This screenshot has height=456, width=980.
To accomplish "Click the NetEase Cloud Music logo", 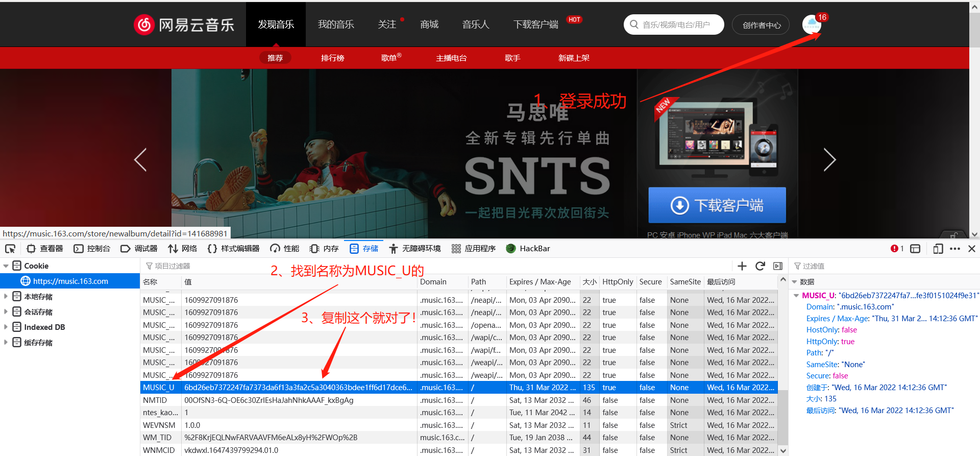I will pyautogui.click(x=184, y=24).
